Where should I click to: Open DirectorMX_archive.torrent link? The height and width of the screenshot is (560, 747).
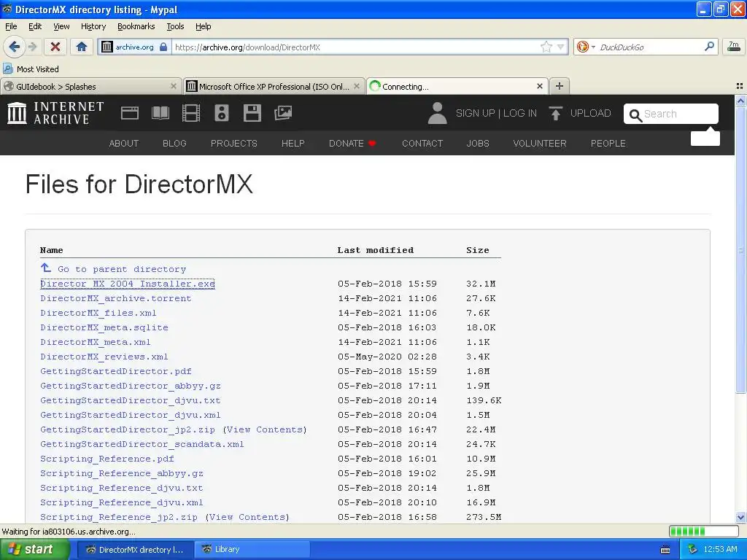(116, 298)
